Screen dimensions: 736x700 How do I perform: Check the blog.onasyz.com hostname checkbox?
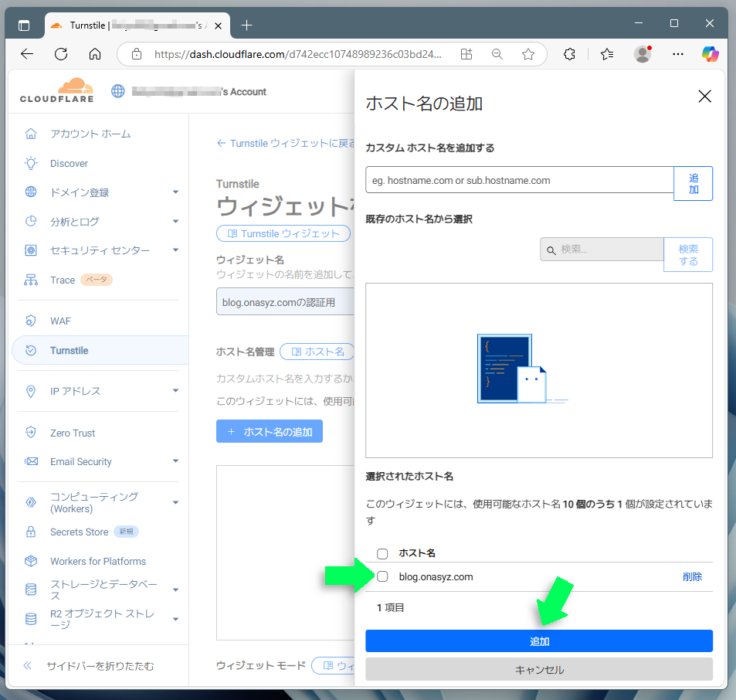(382, 576)
